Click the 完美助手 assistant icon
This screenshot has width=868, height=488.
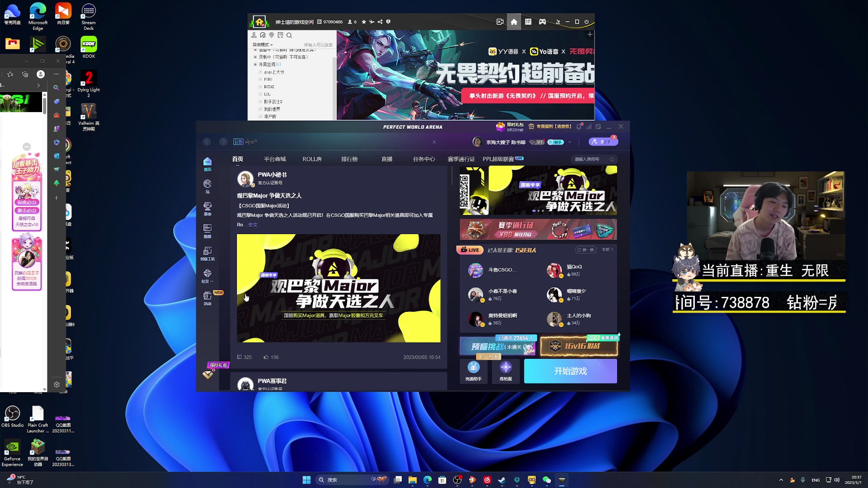[x=473, y=371]
